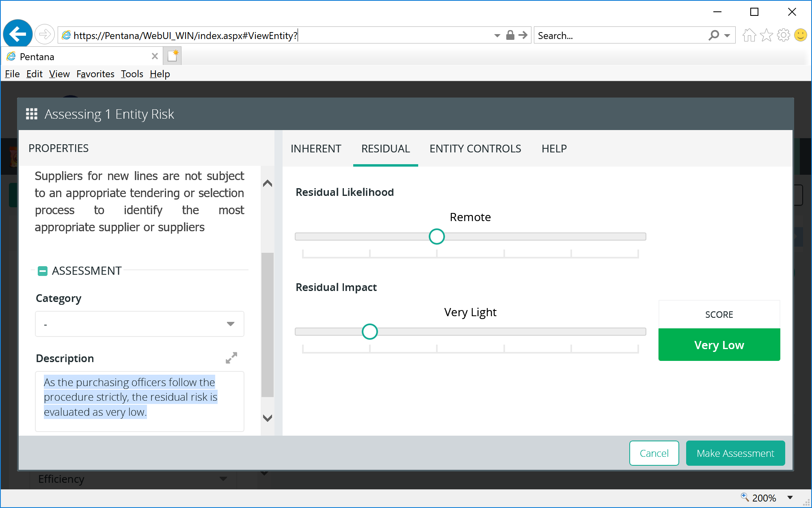Open the Favorites menu
Screen dimensions: 812x508
tap(95, 74)
